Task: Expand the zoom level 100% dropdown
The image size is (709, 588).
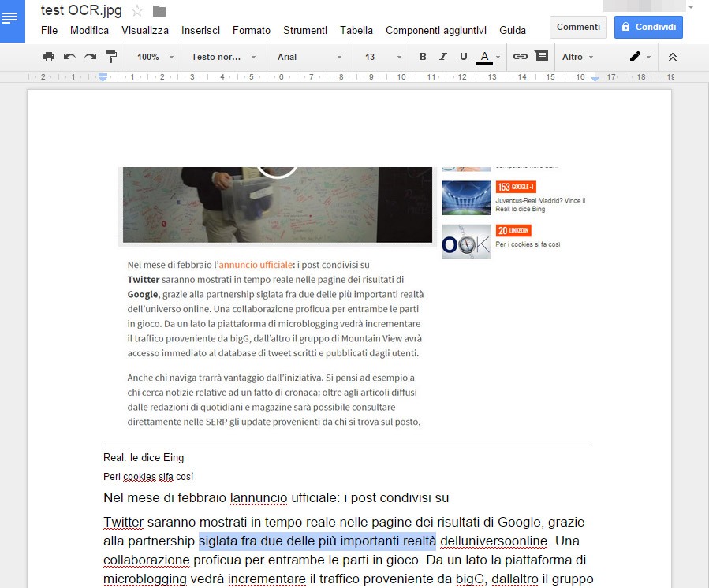Action: pyautogui.click(x=152, y=57)
